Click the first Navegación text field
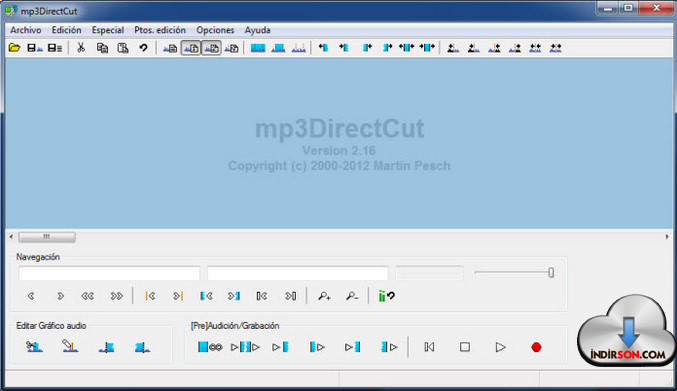The image size is (677, 391). (x=109, y=273)
